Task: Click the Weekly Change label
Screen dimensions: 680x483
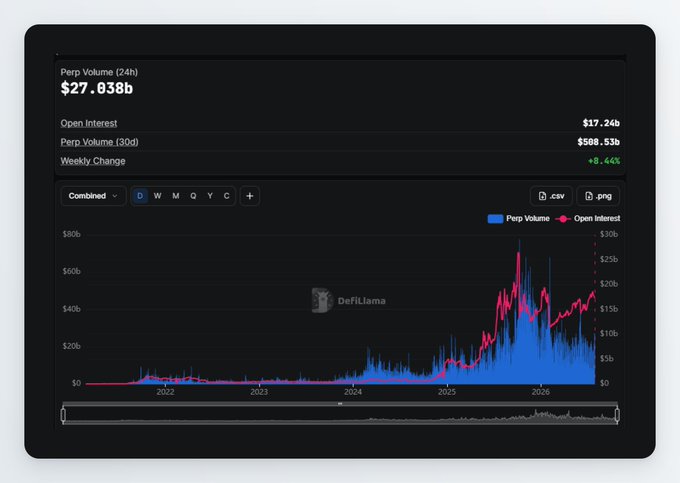Action: click(93, 161)
